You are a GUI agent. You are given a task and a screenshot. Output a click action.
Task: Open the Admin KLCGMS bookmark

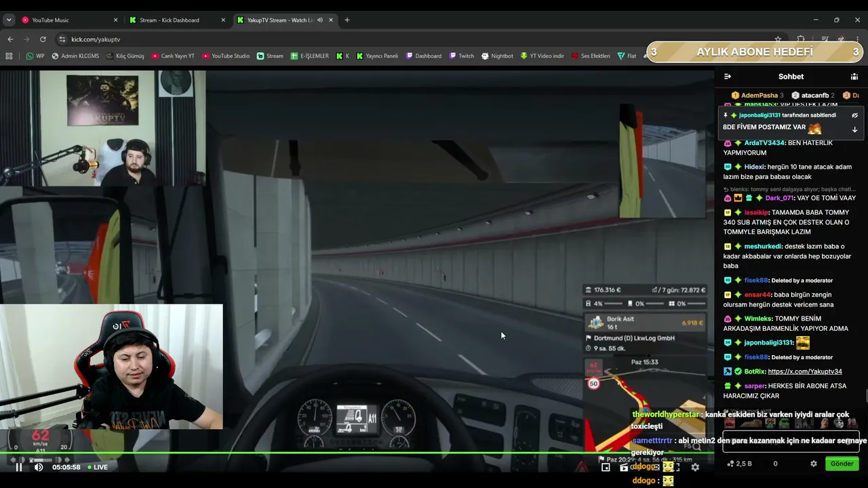(75, 56)
